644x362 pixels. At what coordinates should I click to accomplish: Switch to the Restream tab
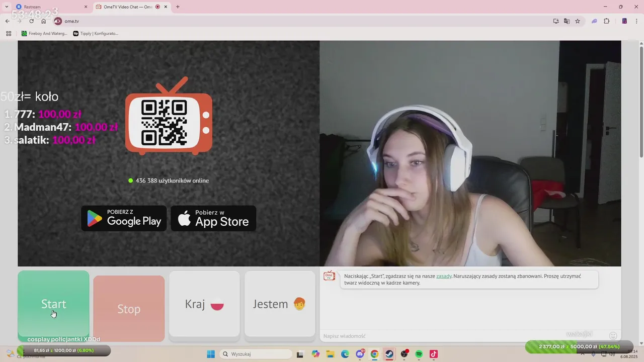(x=51, y=7)
